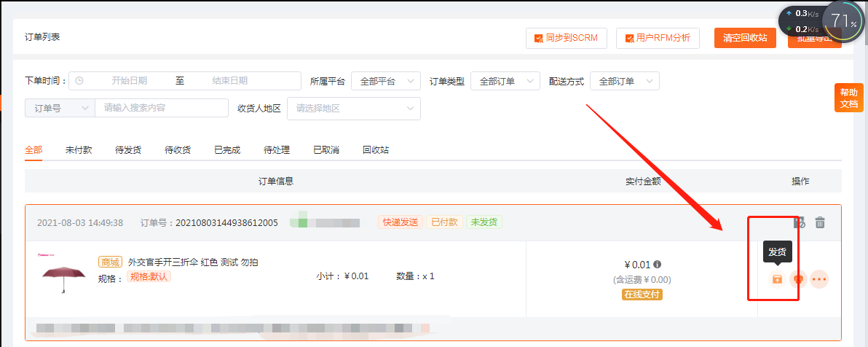Click the 规格:默认 spec tag
Viewport: 868px width, 347px height.
149,276
